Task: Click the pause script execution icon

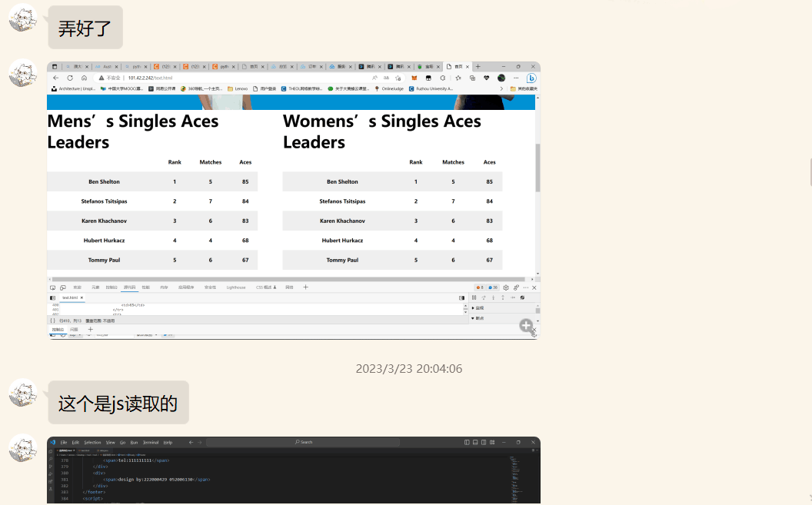Action: 474,297
